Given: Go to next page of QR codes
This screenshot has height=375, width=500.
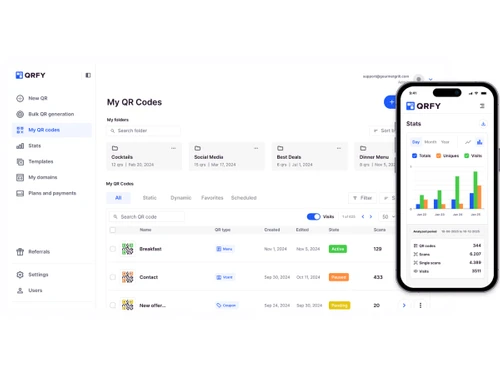Looking at the screenshot, I should [x=371, y=217].
